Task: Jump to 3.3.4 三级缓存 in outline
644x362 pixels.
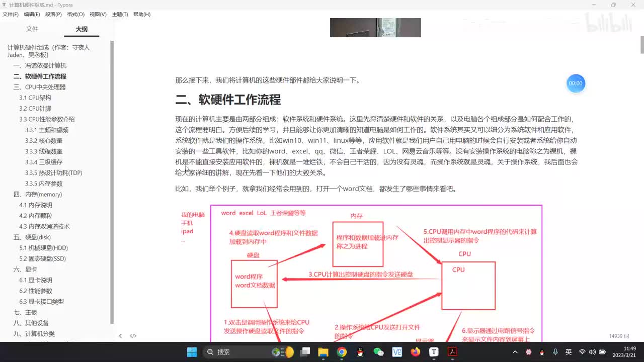Action: pos(44,162)
